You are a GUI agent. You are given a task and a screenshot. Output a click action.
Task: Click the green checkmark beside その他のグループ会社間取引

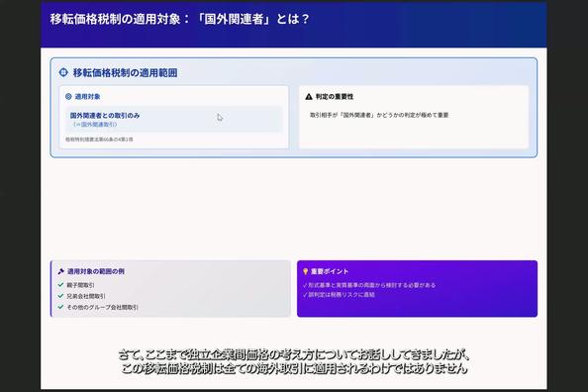click(x=60, y=307)
